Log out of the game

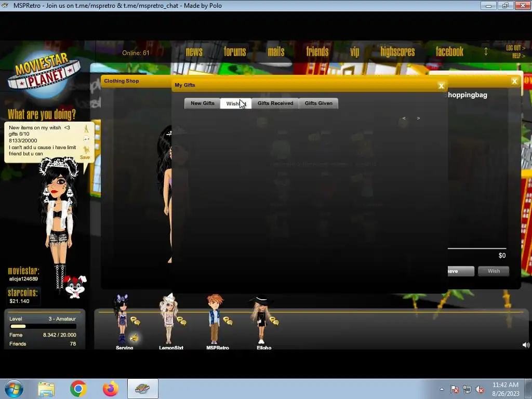pos(515,48)
